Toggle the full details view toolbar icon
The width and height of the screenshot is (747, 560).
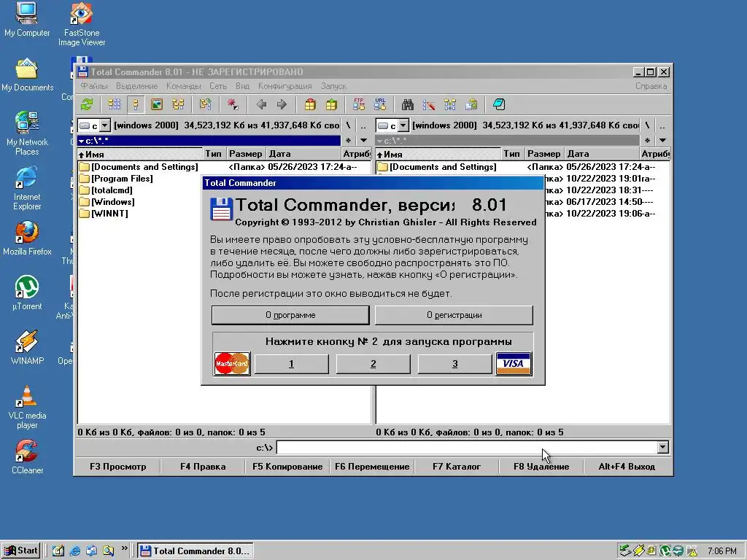click(x=136, y=104)
